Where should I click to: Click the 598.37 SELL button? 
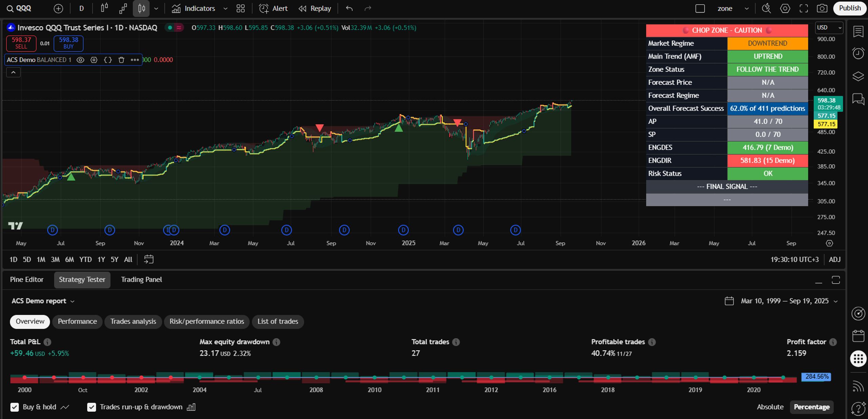[21, 43]
